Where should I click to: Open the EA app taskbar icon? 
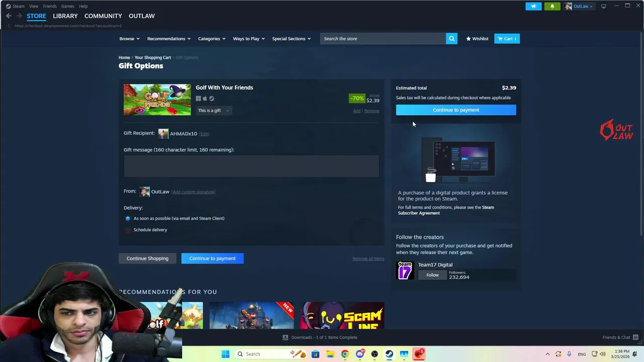(x=419, y=354)
